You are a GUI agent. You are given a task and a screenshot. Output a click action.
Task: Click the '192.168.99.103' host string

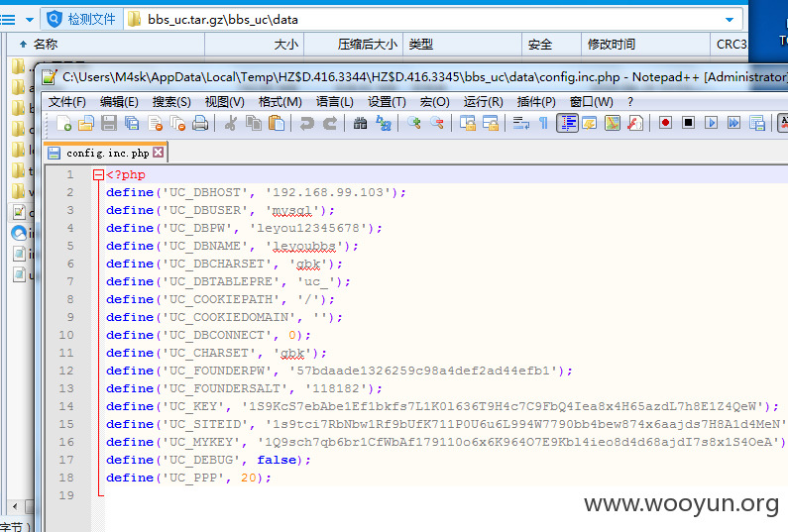(328, 192)
